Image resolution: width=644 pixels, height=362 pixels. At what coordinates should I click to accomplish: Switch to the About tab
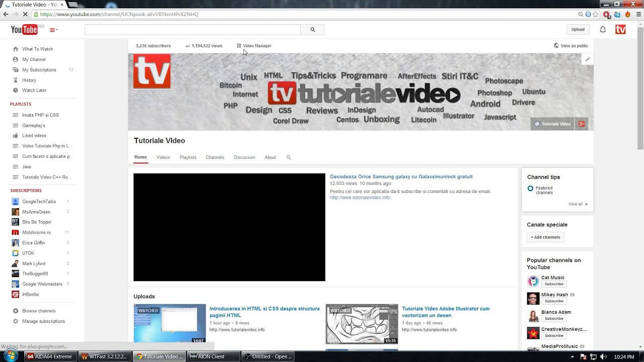(x=270, y=157)
